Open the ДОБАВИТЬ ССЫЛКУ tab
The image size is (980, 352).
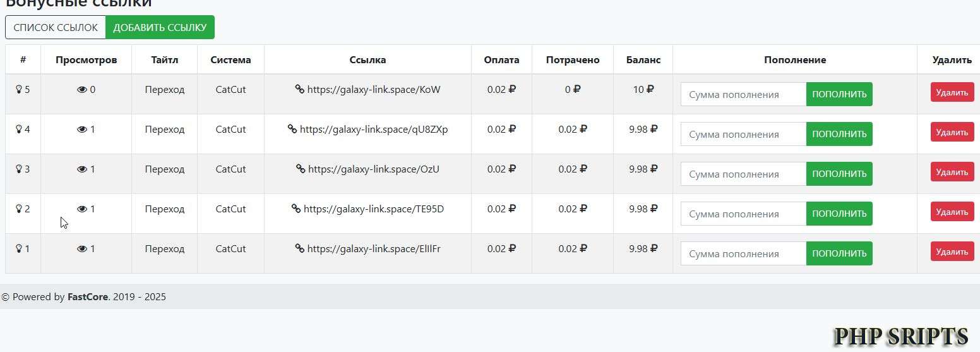160,27
